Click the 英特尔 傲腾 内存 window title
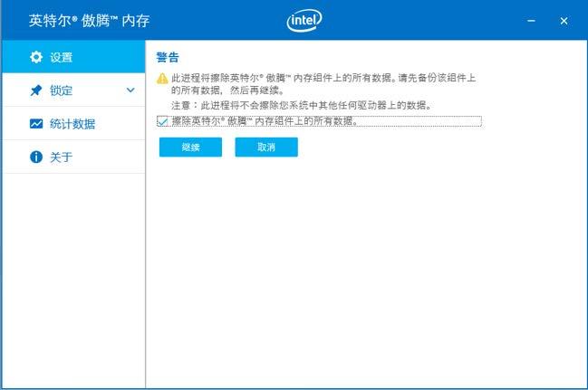The width and height of the screenshot is (588, 390). click(x=90, y=21)
